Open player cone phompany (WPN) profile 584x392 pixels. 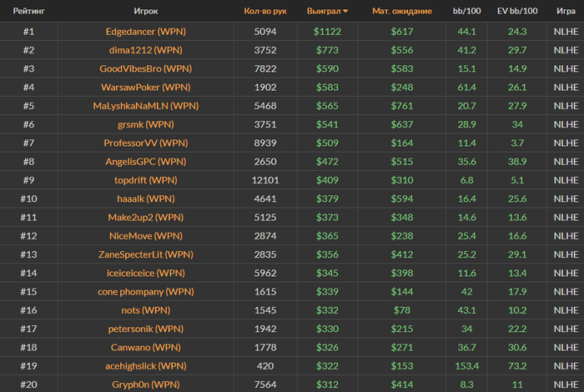pos(146,292)
